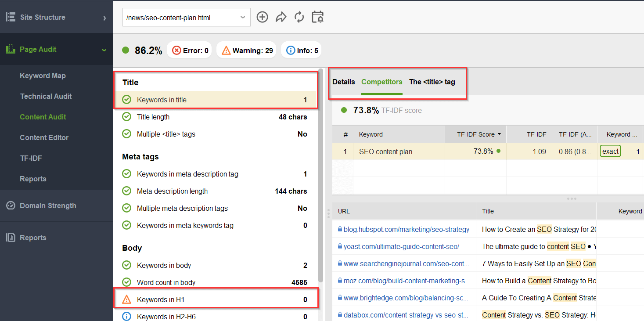
Task: Click check icon beside Keywords in meta keywords tag
Action: [126, 225]
